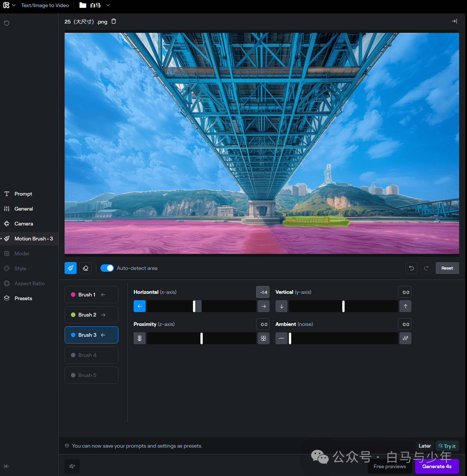The width and height of the screenshot is (467, 476).
Task: Click the undo arrow next to Reset
Action: point(411,268)
